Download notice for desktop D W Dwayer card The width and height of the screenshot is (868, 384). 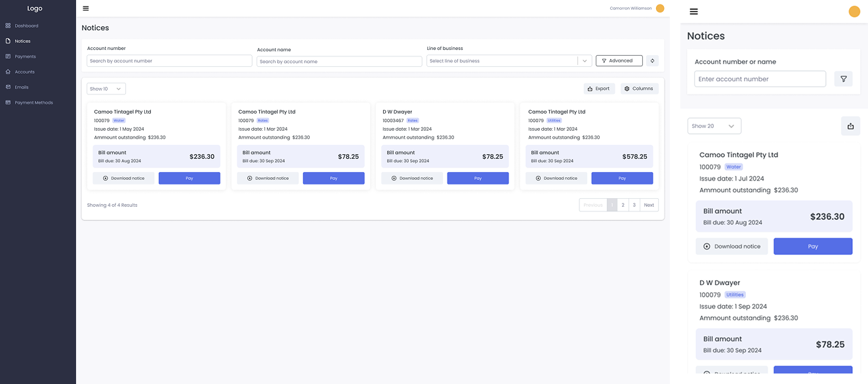coord(412,179)
